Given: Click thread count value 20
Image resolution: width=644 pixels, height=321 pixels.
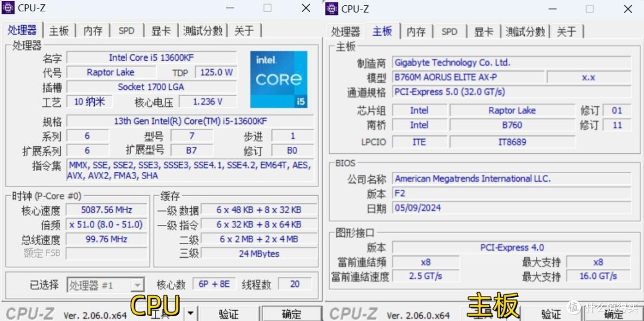Looking at the screenshot, I should (295, 284).
